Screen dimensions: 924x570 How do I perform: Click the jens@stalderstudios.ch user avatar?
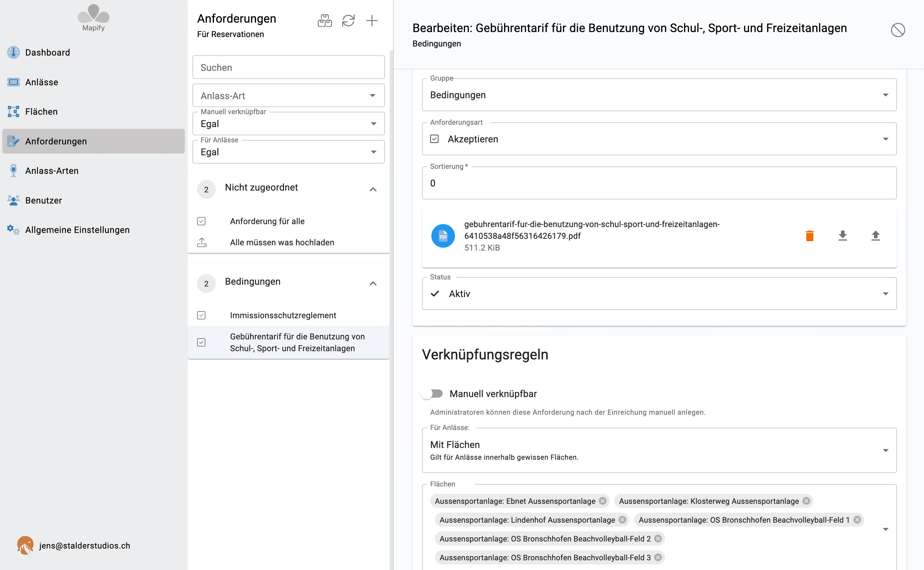coord(25,545)
